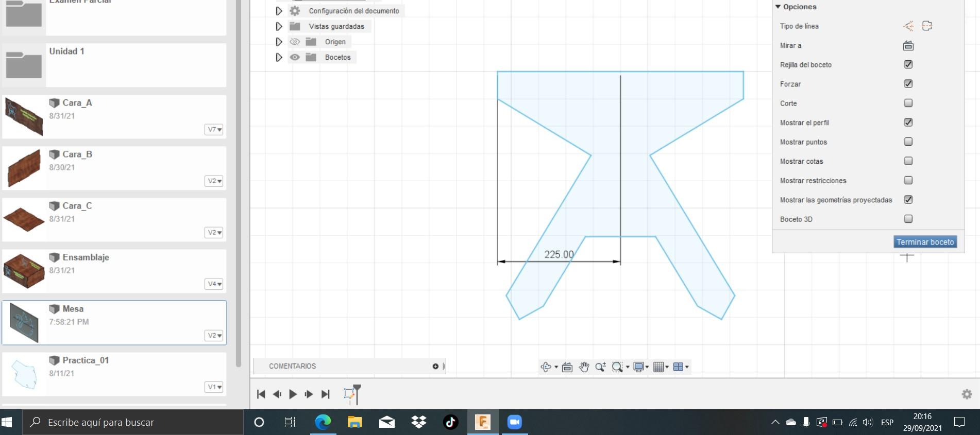Play the timeline animation
The image size is (980, 435).
(293, 394)
